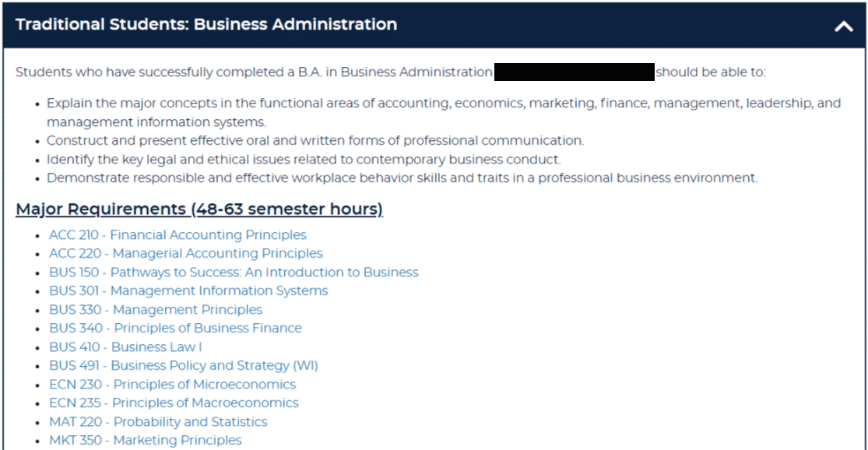Click the bullet about professional communication
This screenshot has width=868, height=450.
(x=315, y=141)
